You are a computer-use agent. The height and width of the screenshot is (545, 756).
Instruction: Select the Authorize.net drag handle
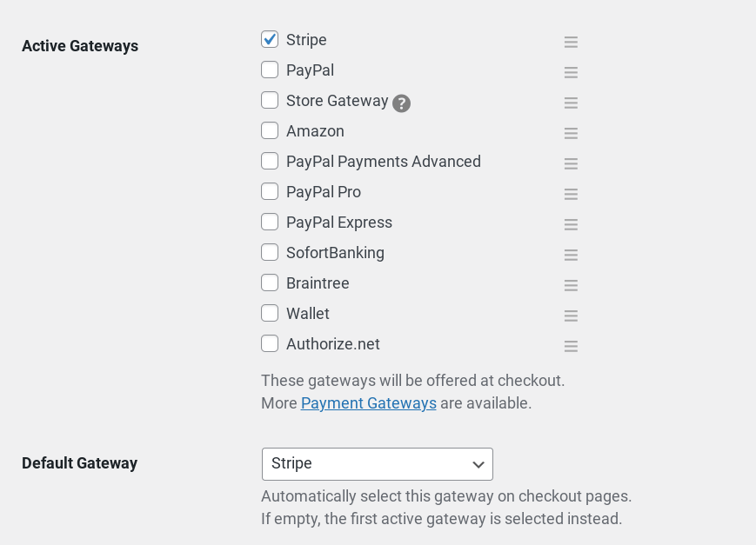click(571, 346)
